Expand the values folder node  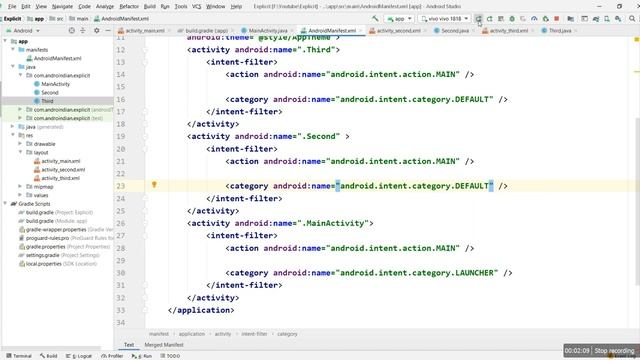[20, 196]
